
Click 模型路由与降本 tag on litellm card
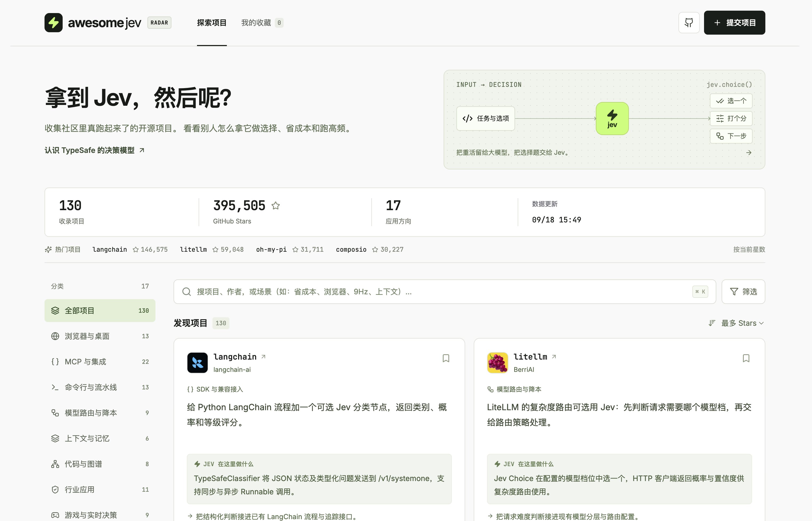(x=514, y=389)
